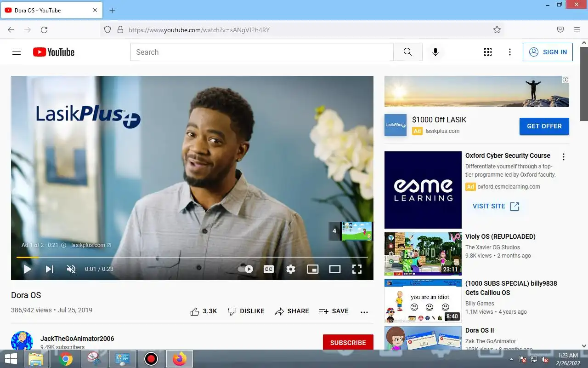588x368 pixels.
Task: Click the muted speaker tray icon
Action: click(545, 359)
